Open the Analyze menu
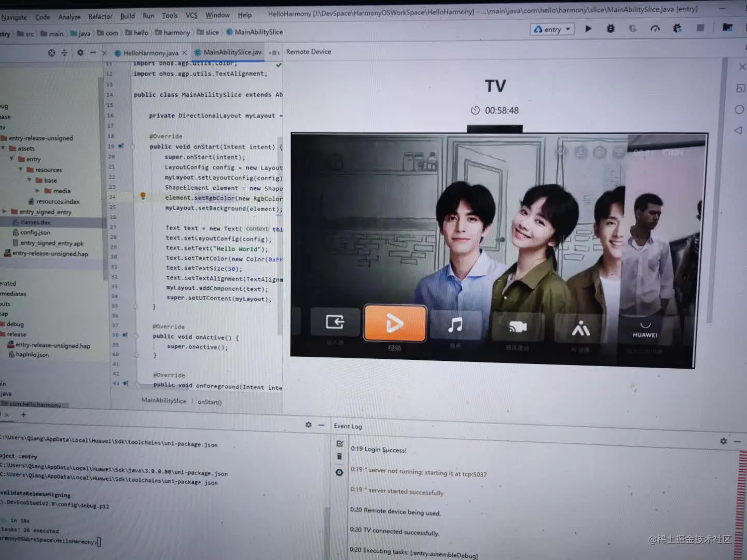The height and width of the screenshot is (560, 747). 69,17
